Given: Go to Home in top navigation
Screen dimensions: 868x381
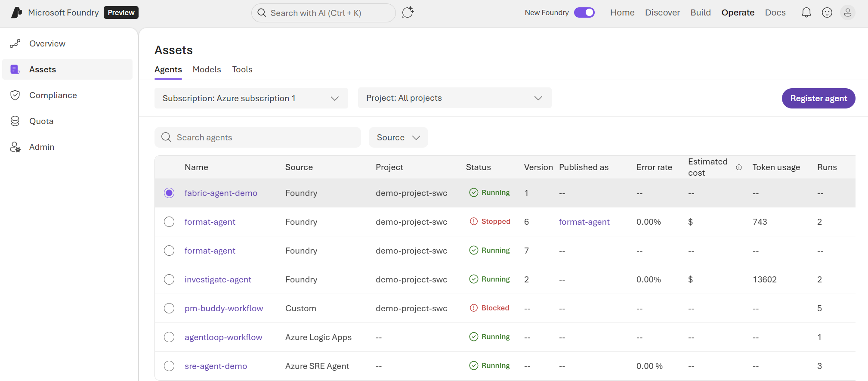Looking at the screenshot, I should click(622, 12).
